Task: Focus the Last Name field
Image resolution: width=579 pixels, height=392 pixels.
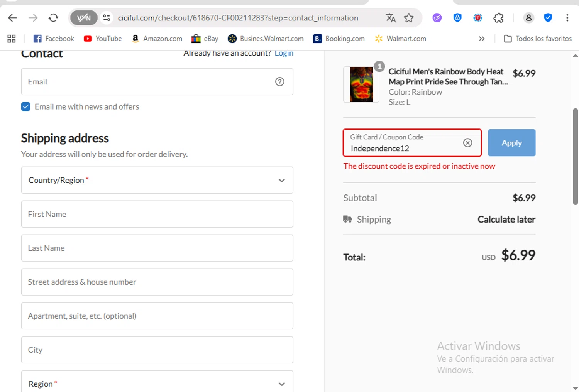Action: (x=157, y=248)
